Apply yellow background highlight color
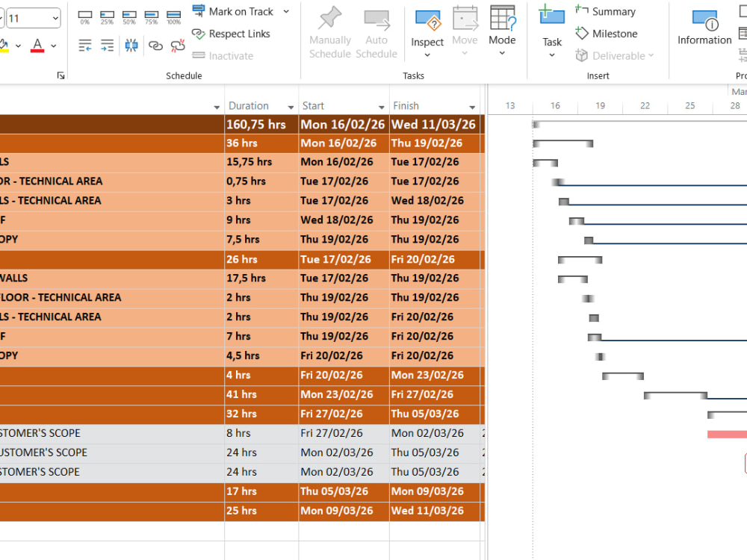 pos(4,46)
